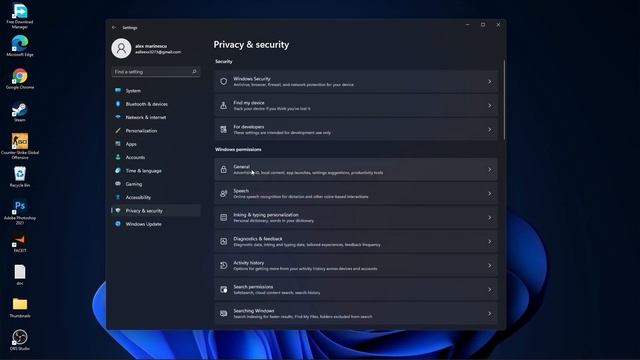The image size is (640, 360).
Task: Open System in the settings sidebar
Action: (x=156, y=91)
